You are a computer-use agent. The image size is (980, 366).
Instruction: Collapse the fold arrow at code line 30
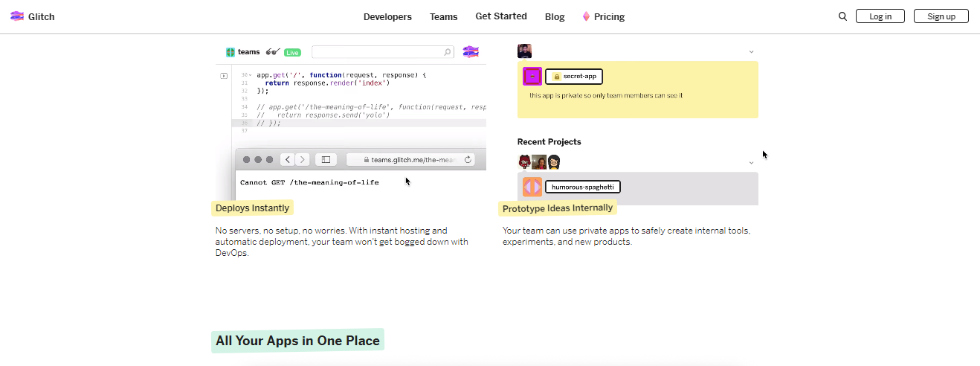[250, 75]
